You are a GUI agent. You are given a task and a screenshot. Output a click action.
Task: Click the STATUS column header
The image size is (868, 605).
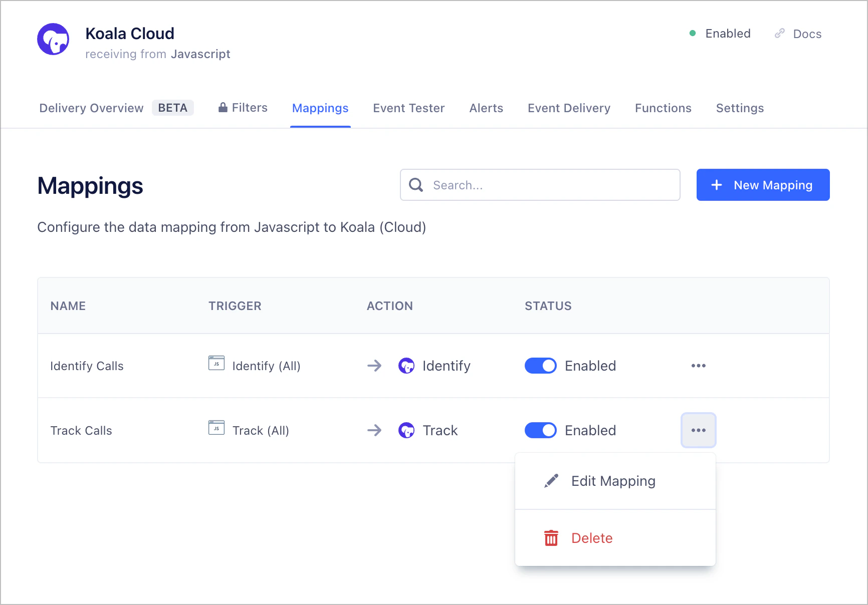(x=548, y=306)
